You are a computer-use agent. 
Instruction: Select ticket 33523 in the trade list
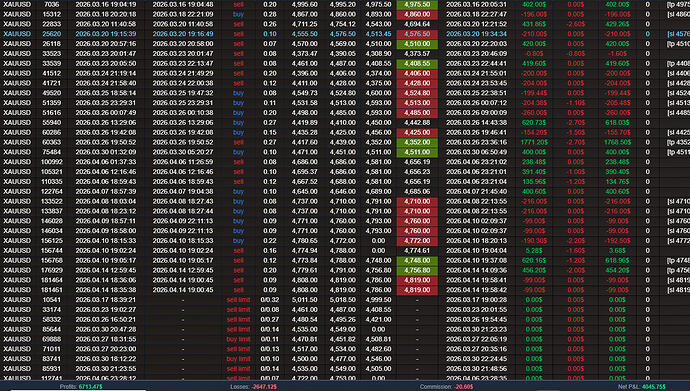click(51, 54)
